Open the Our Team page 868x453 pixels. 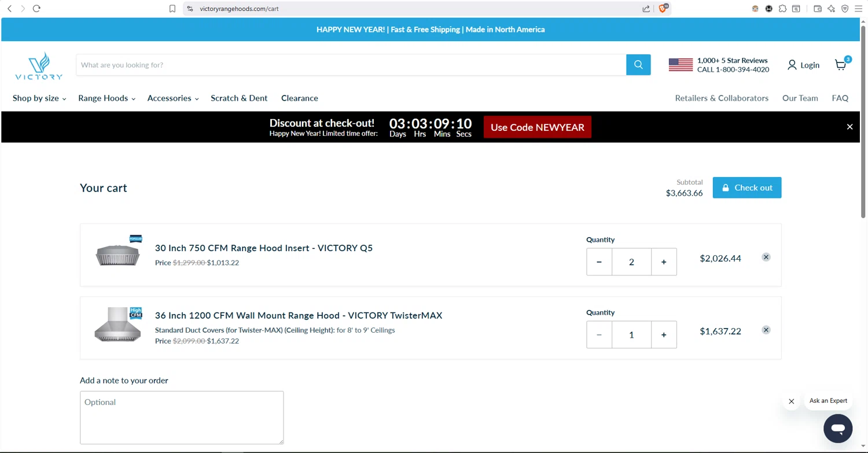pyautogui.click(x=800, y=98)
